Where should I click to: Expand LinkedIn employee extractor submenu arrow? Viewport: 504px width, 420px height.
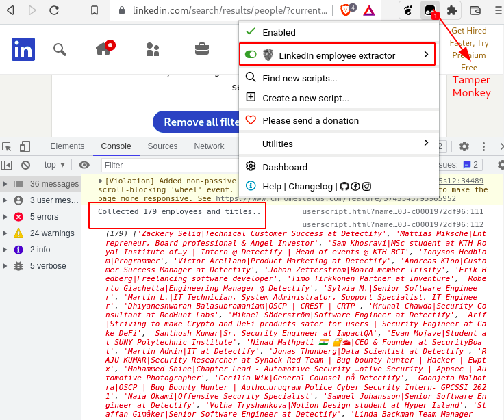(x=426, y=54)
